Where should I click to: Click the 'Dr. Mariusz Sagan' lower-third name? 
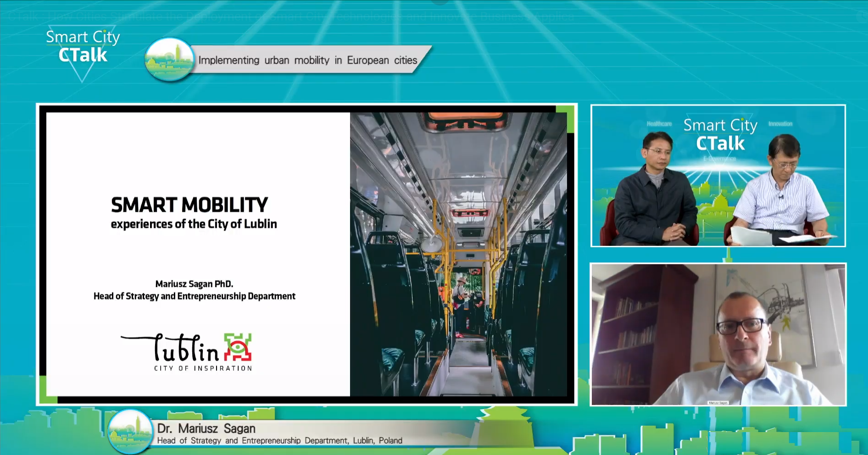[x=206, y=428]
